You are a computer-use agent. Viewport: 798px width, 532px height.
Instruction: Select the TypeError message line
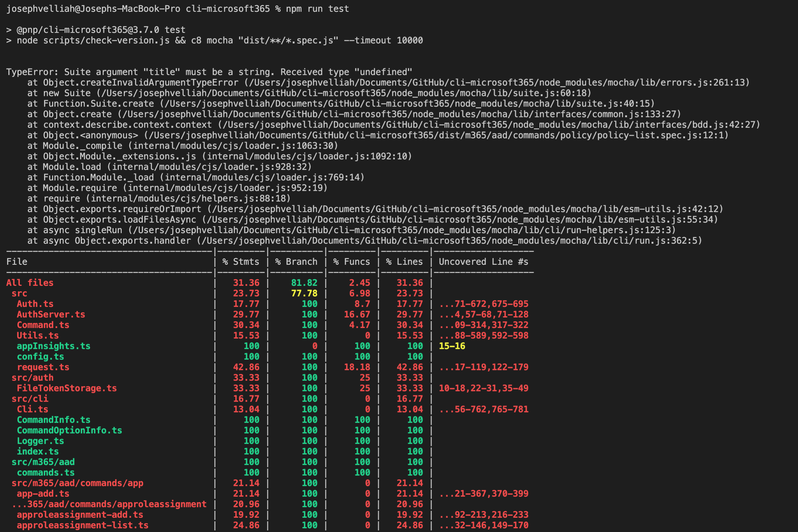pos(209,72)
